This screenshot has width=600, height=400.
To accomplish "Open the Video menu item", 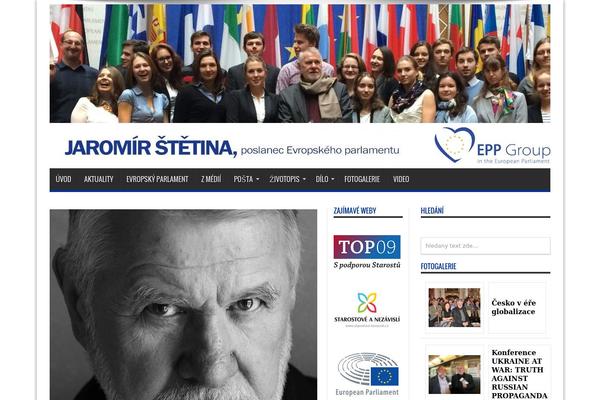I will coord(401,179).
